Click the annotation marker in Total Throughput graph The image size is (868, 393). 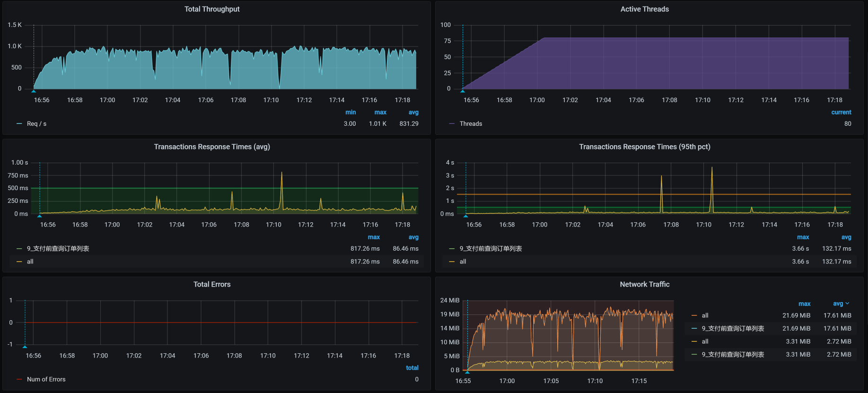pyautogui.click(x=34, y=90)
